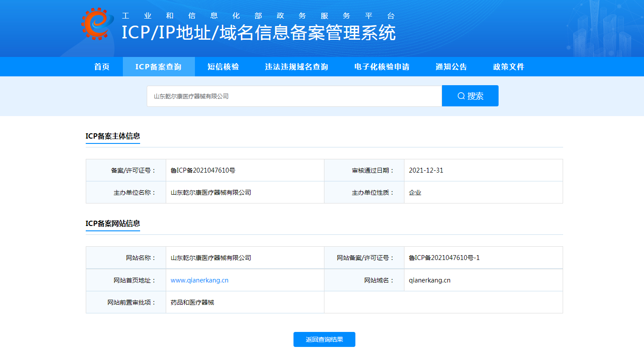Select the ICP备案查询 tab

click(x=158, y=67)
